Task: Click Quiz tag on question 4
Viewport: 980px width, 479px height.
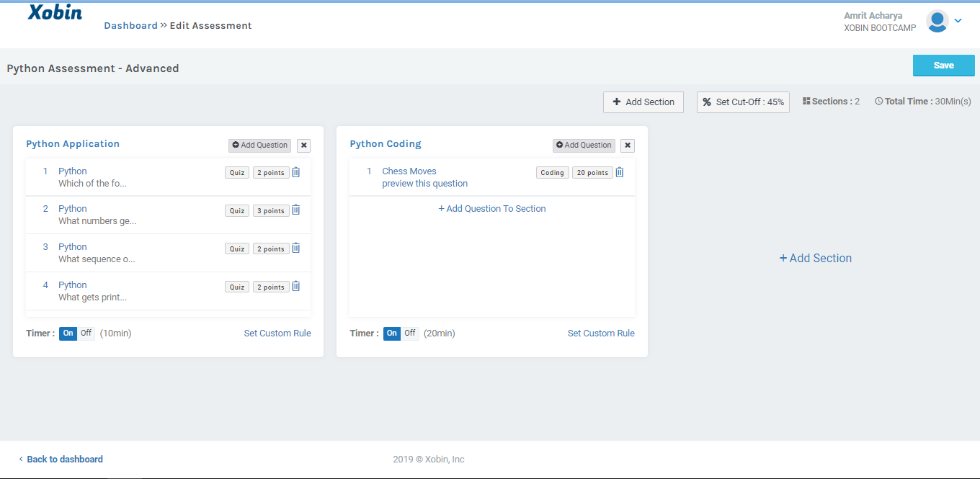Action: (x=237, y=287)
